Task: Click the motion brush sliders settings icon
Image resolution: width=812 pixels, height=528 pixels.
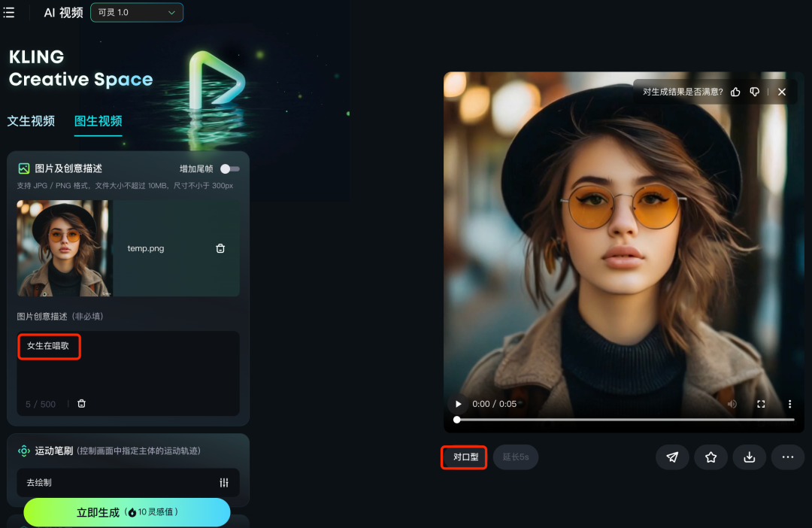Action: pos(224,482)
